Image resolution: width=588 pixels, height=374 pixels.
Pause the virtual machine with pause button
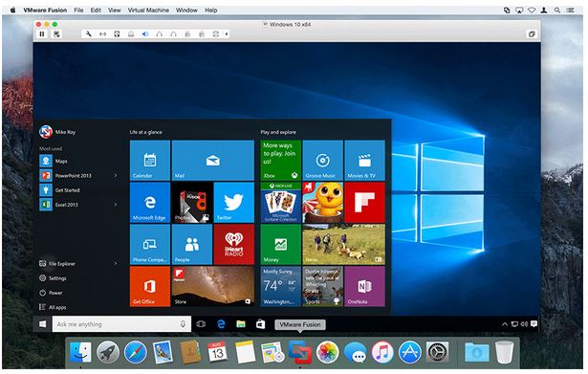pyautogui.click(x=42, y=34)
